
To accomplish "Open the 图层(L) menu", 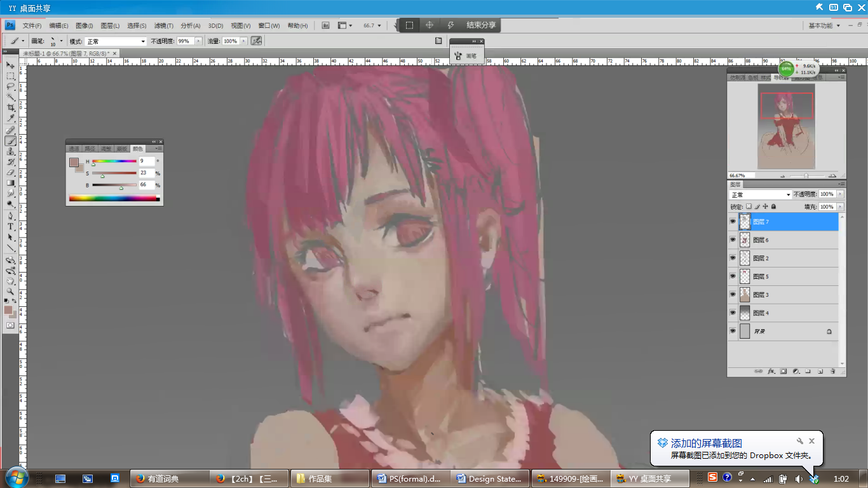I will tap(110, 25).
